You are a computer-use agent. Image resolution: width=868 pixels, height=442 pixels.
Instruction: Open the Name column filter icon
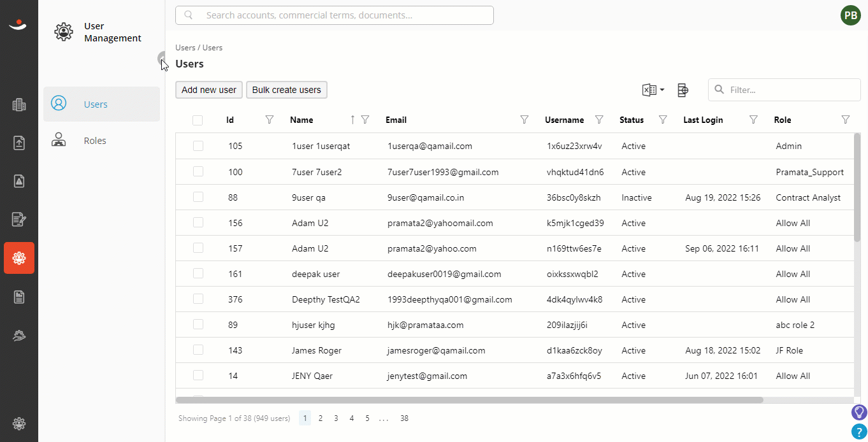click(365, 120)
